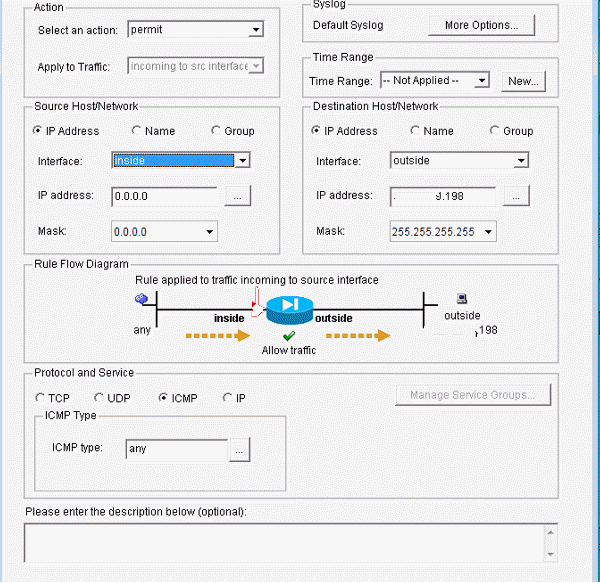Click description scrollbar down arrow

click(x=551, y=554)
